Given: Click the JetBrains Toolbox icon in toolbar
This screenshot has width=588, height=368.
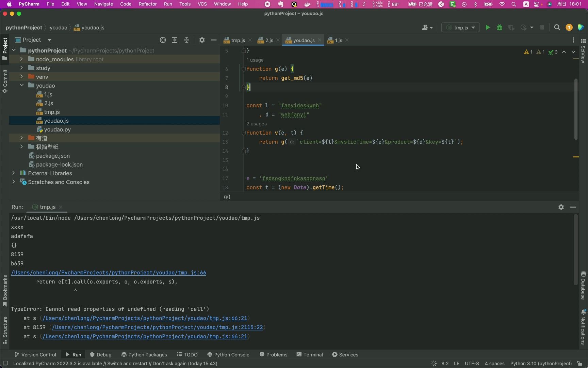Looking at the screenshot, I should (581, 28).
